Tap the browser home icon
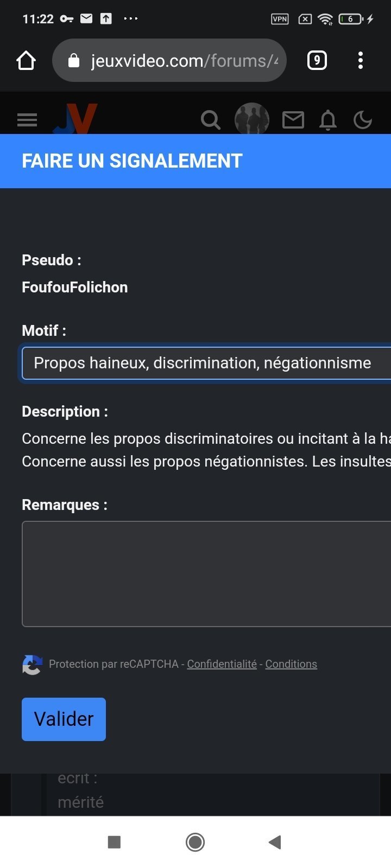 click(26, 60)
